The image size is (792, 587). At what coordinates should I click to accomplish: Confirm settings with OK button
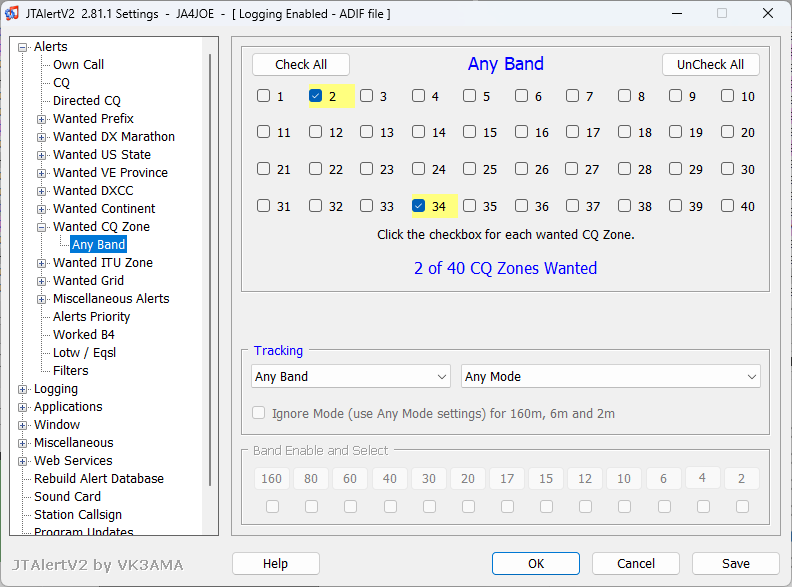click(536, 563)
